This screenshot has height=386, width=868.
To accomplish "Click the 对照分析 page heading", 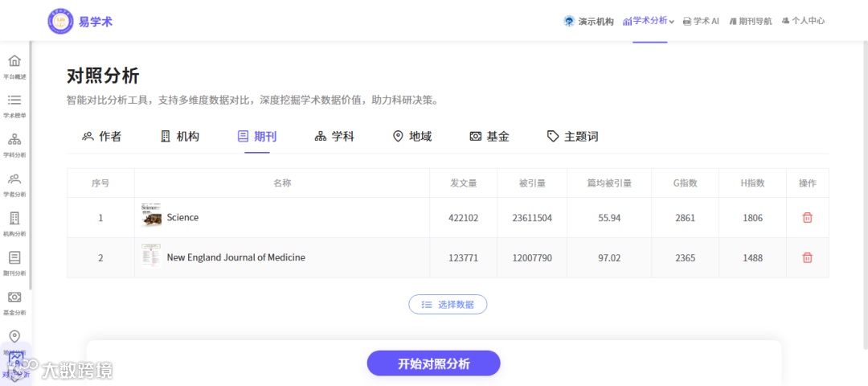I will (x=103, y=76).
